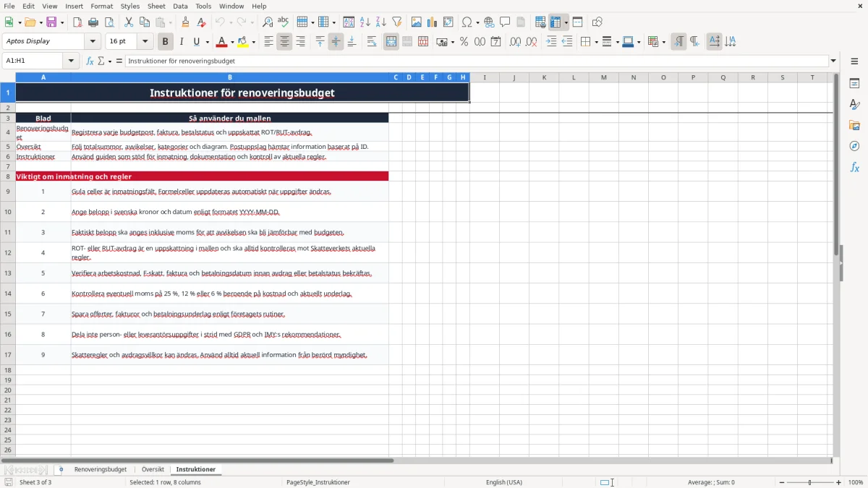The height and width of the screenshot is (488, 868).
Task: Open the File menu
Action: click(9, 6)
